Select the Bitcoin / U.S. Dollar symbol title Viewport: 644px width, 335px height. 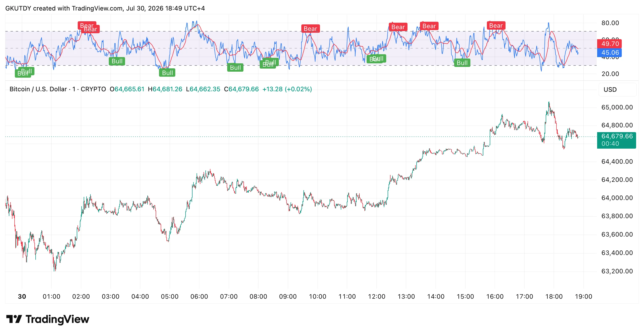point(38,89)
